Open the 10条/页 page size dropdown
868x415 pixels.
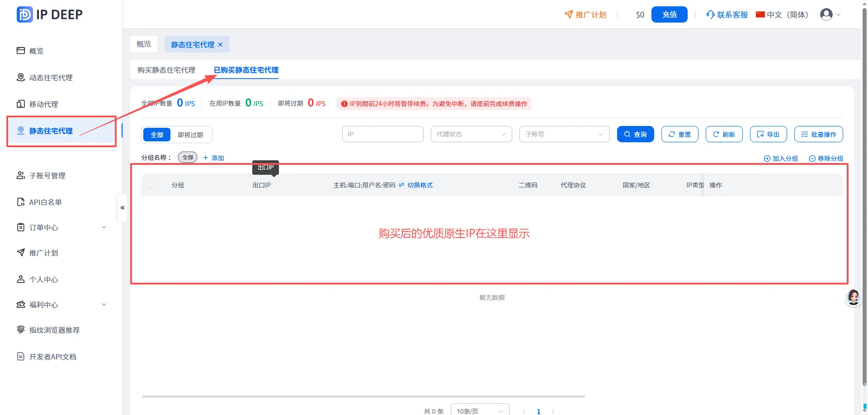[480, 410]
